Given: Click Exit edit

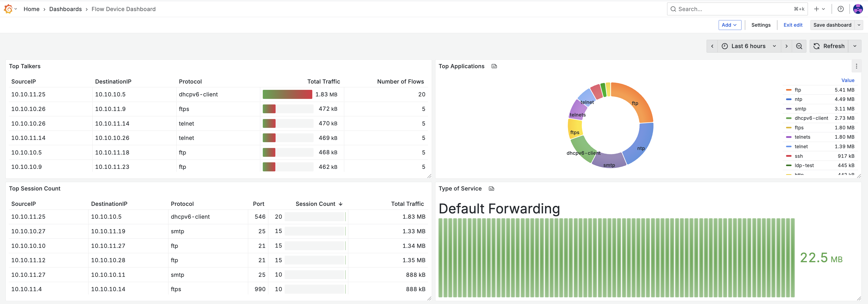Looking at the screenshot, I should 793,25.
